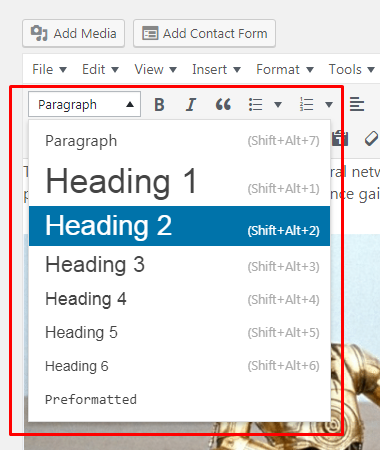
Task: Choose Heading 2 format
Action: [179, 226]
